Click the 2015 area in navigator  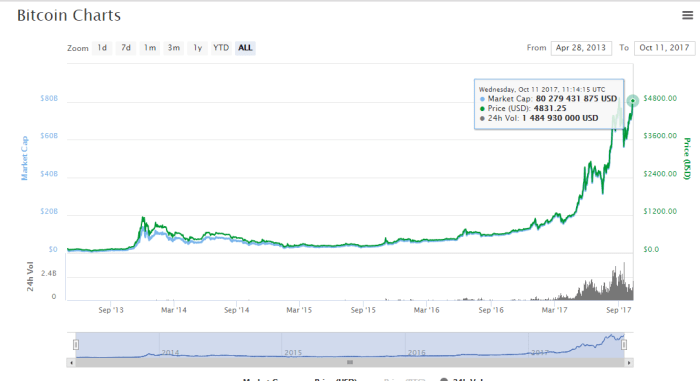(293, 352)
